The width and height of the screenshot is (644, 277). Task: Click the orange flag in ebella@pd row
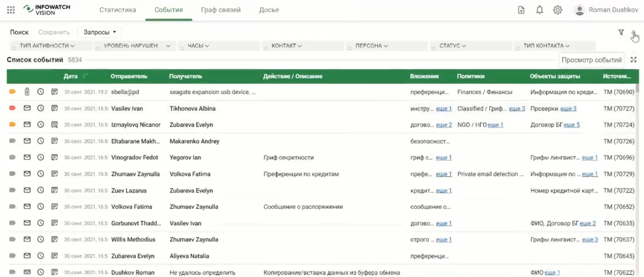pyautogui.click(x=13, y=92)
